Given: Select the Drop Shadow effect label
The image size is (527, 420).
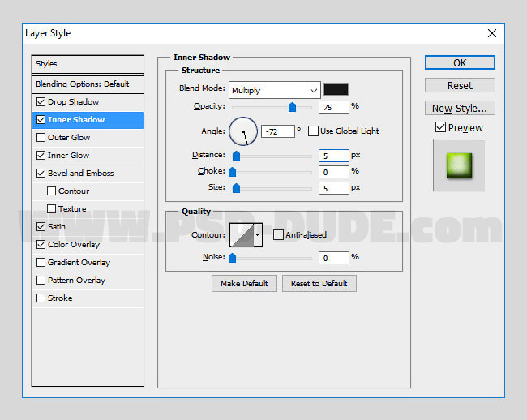Looking at the screenshot, I should pyautogui.click(x=73, y=102).
